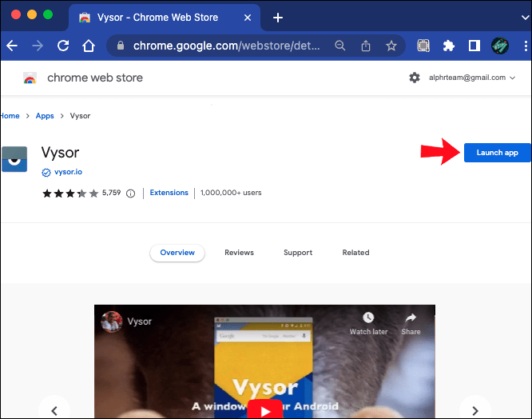Click the zoom magnifier icon in address bar

pyautogui.click(x=340, y=46)
